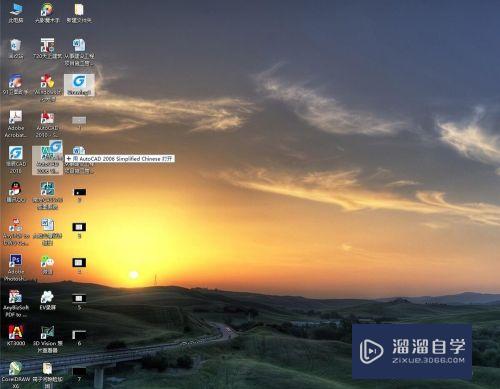Select the 3D Vision photo viewer icon
This screenshot has width=500, height=389.
(x=47, y=339)
